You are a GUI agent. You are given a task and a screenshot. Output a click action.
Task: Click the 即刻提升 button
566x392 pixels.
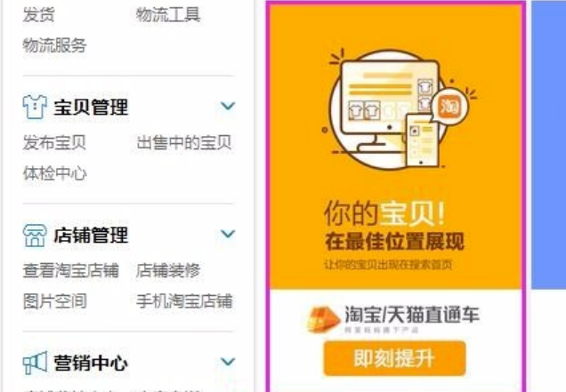coord(394,358)
